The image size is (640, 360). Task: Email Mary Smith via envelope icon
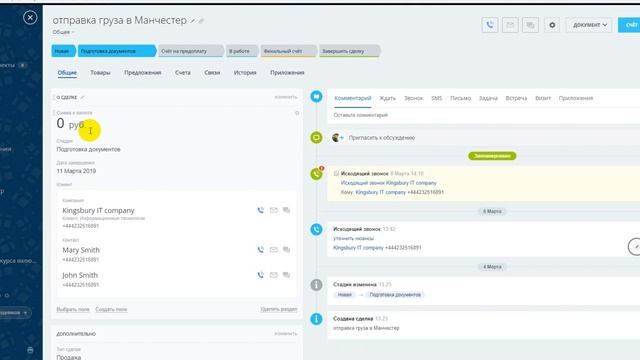point(273,250)
